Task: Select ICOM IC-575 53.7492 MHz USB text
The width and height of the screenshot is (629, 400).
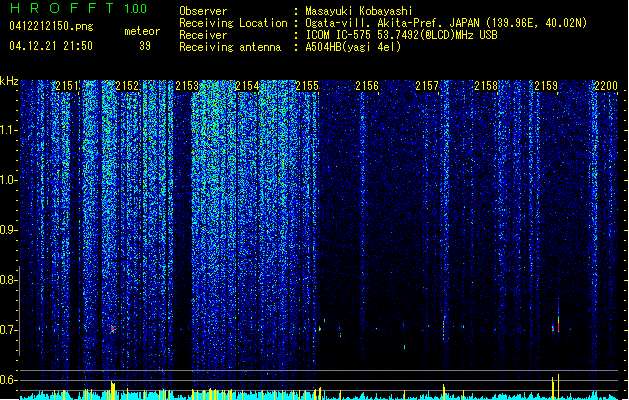Action: click(401, 35)
